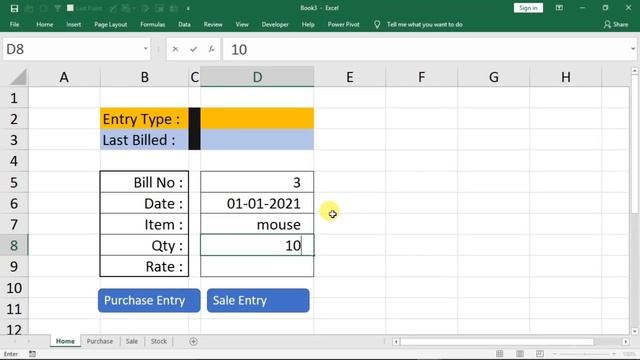Screen dimensions: 640x360
Task: Click the vertical scrollbar up arrow
Action: pyautogui.click(x=635, y=71)
